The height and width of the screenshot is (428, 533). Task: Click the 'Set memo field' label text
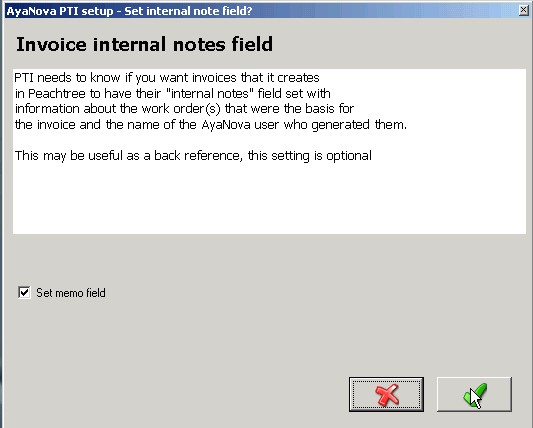(x=71, y=293)
